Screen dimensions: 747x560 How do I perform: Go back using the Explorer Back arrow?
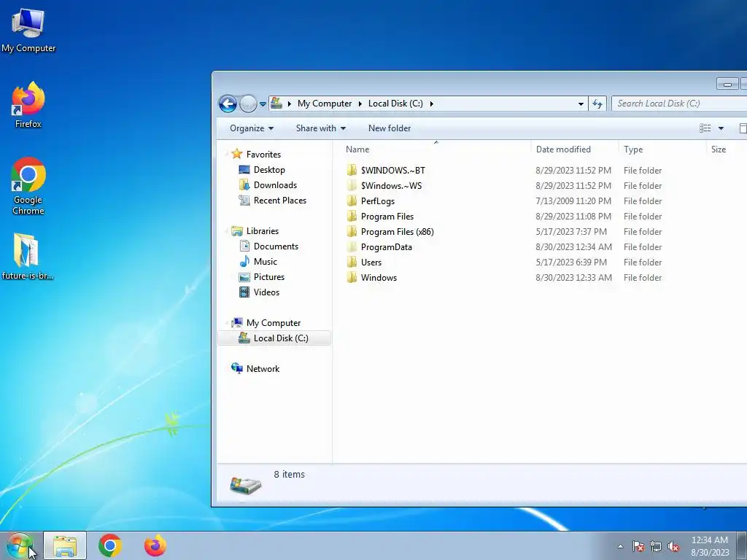pos(228,104)
